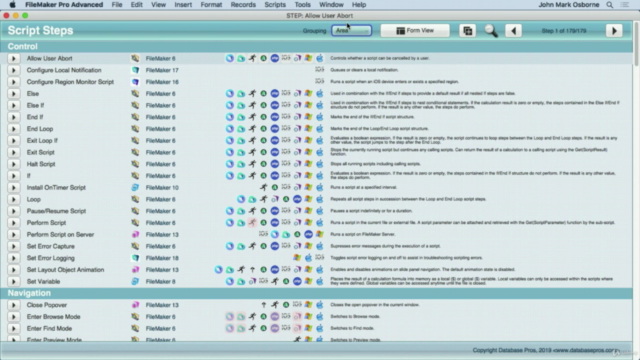Open the Window menu
The height and width of the screenshot is (360, 640).
[x=331, y=5]
